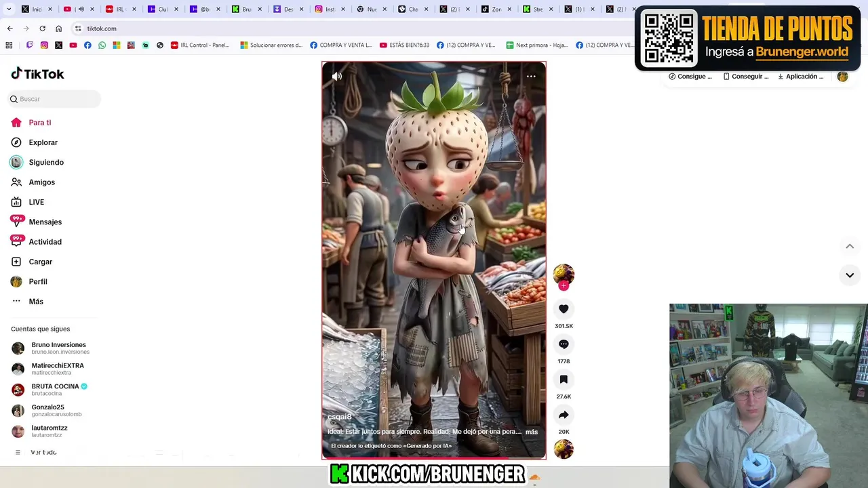Click the Aplicación download button
868x488 pixels.
pos(801,77)
